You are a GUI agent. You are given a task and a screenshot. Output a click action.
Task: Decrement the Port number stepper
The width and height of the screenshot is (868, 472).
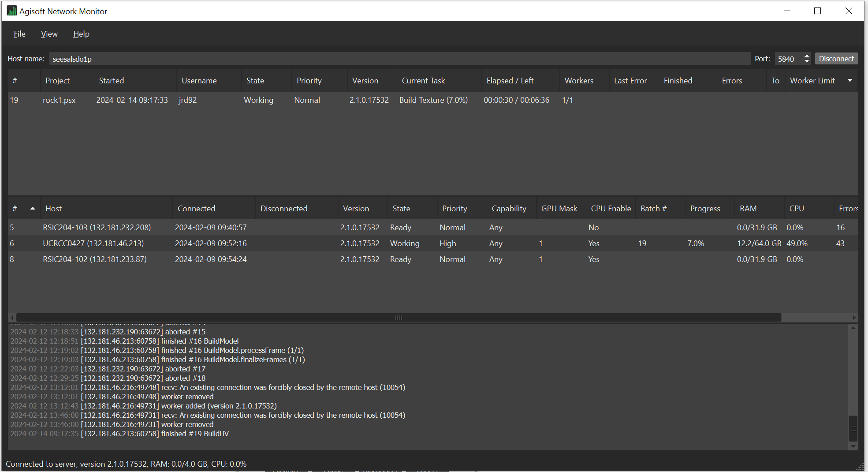[x=807, y=61]
